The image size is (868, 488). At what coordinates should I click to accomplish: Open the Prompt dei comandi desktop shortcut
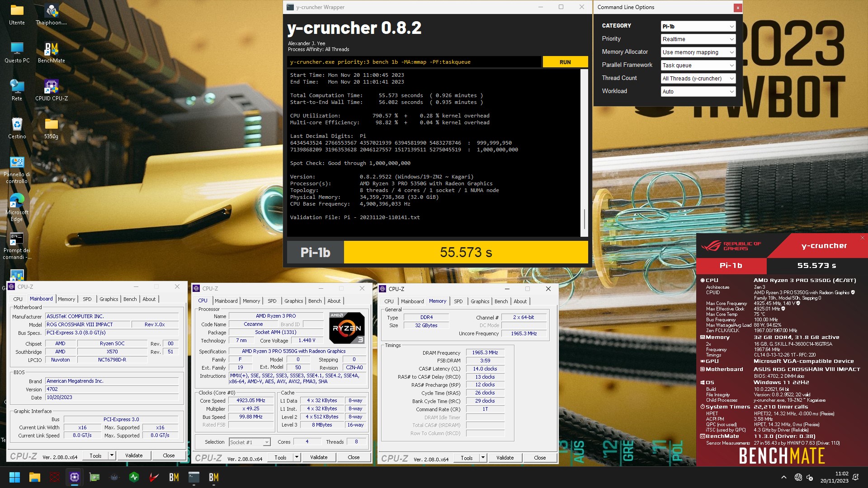17,246
